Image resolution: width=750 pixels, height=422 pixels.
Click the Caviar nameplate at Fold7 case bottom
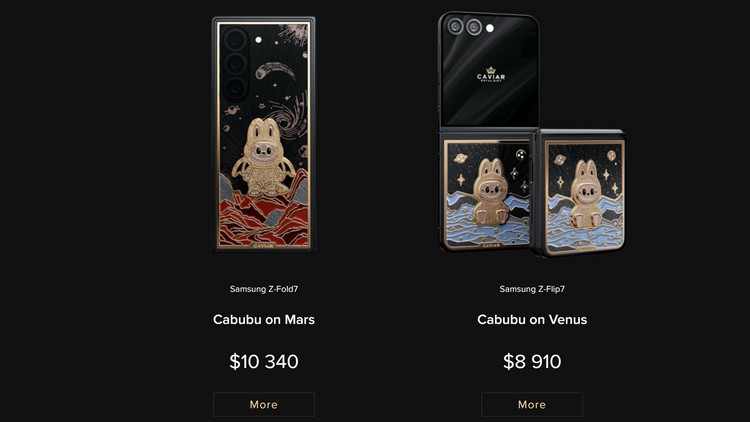tap(264, 245)
